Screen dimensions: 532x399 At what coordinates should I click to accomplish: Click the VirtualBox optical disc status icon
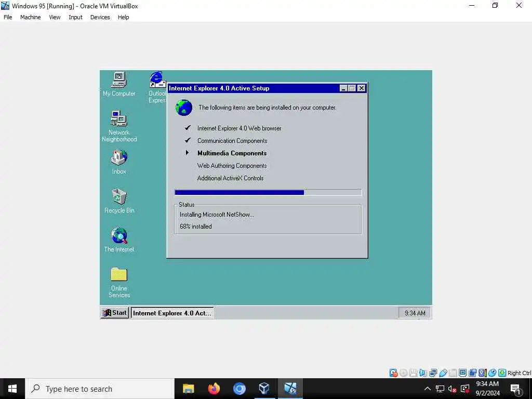[403, 373]
